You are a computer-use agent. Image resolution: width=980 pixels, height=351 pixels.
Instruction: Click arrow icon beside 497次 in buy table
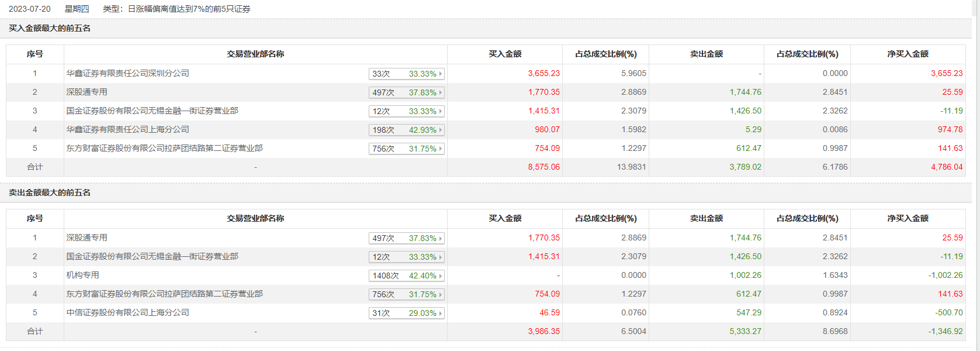(x=441, y=92)
